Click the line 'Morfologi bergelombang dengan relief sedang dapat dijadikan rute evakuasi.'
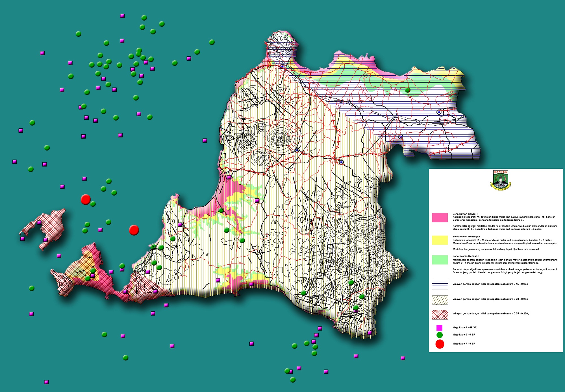 pyautogui.click(x=496, y=249)
